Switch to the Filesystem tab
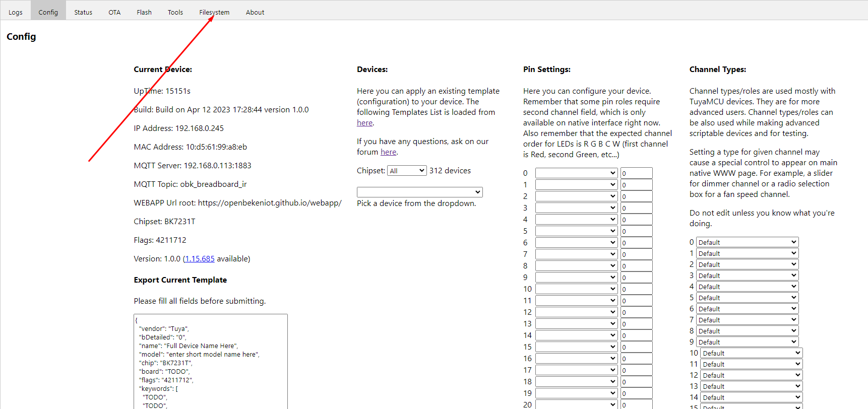Screen dimensions: 868x409 [x=214, y=12]
